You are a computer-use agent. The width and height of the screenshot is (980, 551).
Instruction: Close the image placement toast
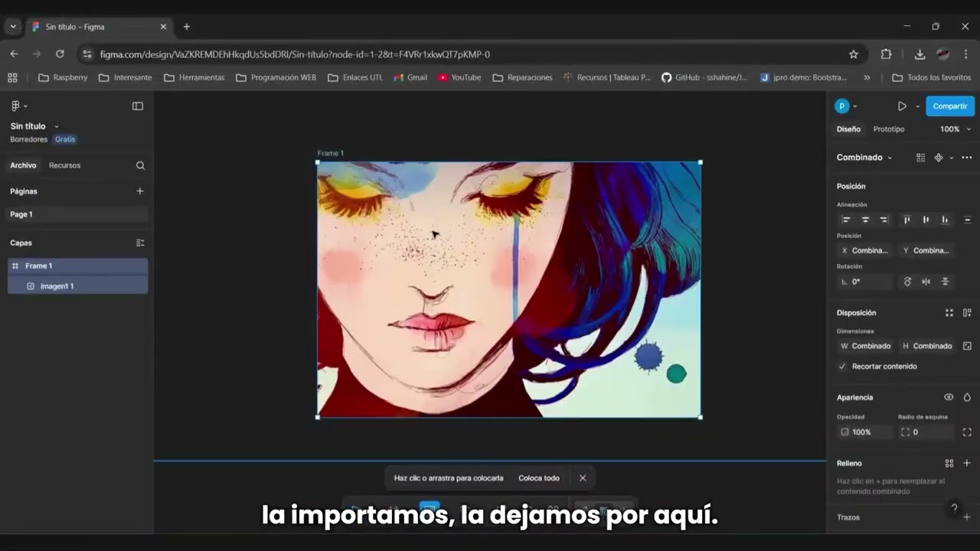[x=583, y=478]
